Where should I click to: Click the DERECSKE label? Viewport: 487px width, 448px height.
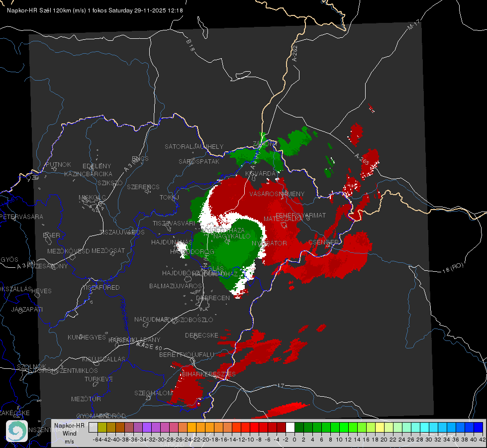pos(201,335)
